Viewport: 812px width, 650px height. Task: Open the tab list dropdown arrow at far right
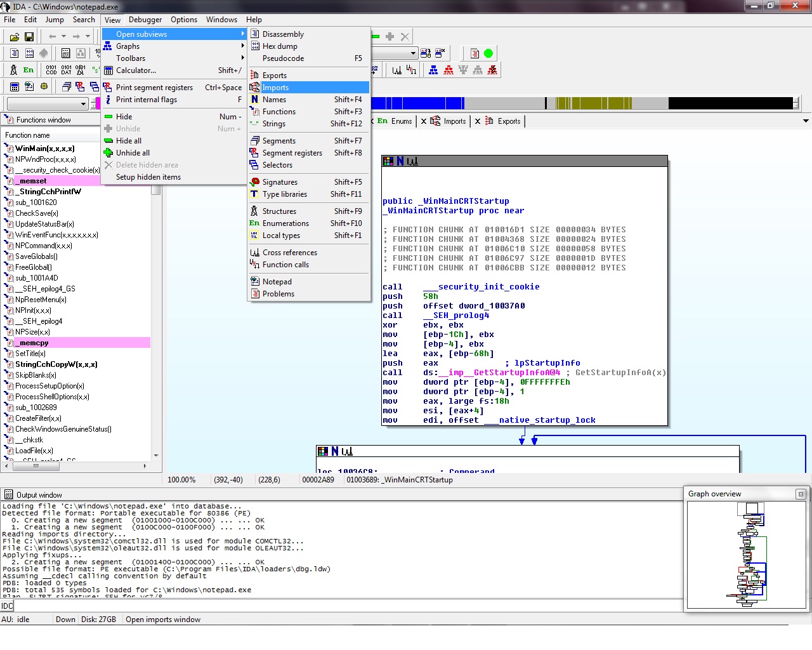[806, 121]
